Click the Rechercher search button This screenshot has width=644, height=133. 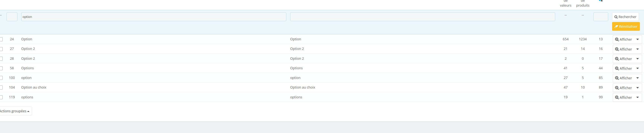tap(625, 17)
